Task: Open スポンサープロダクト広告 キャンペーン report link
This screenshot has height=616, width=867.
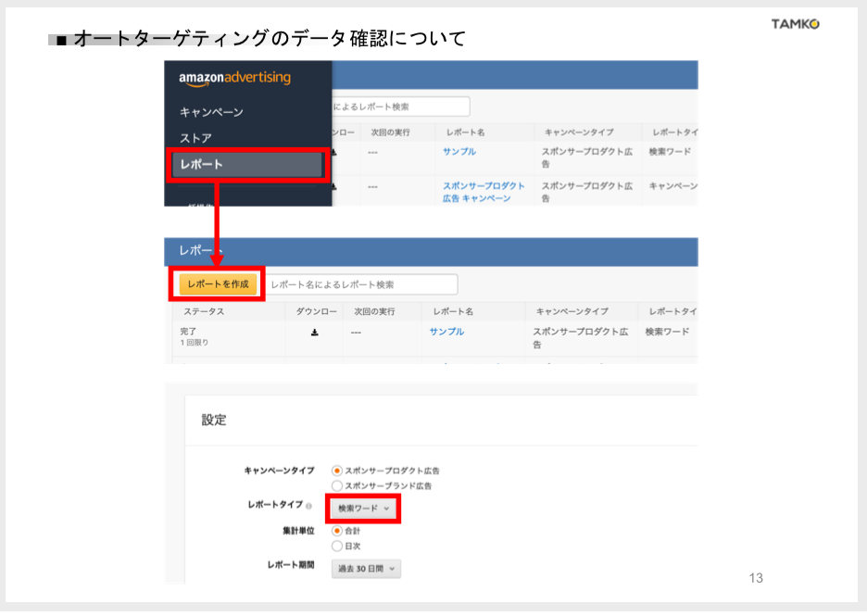Action: [x=484, y=192]
